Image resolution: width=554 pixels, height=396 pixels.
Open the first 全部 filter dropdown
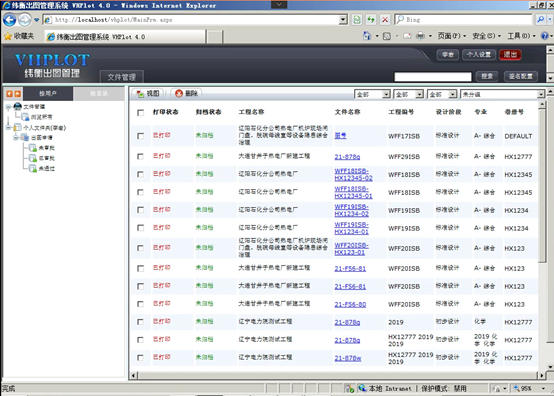click(372, 94)
